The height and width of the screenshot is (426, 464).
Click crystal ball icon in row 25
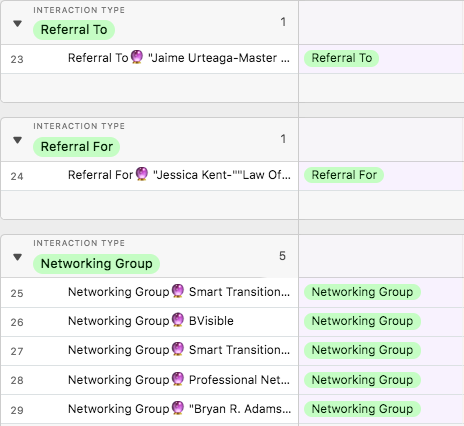coord(178,291)
